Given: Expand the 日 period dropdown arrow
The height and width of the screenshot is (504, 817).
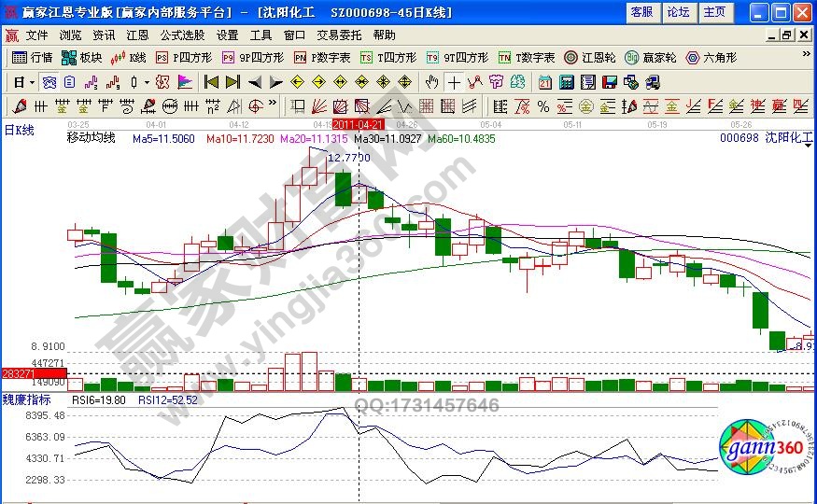Looking at the screenshot, I should click(x=31, y=81).
